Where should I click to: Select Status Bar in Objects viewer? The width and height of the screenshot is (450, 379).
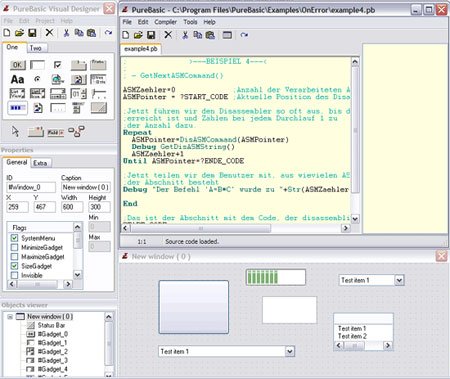[51, 325]
